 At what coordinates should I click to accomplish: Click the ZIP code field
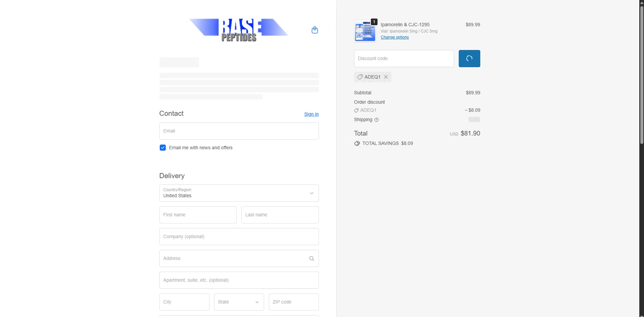click(294, 302)
